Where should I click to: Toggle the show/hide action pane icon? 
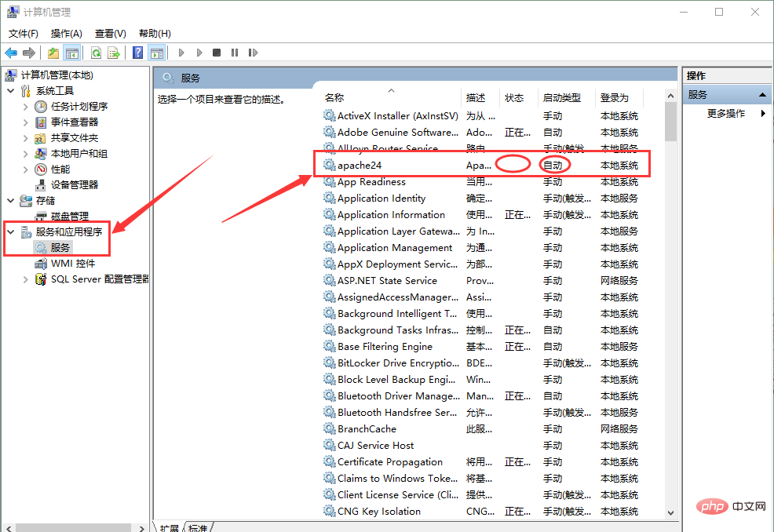pyautogui.click(x=157, y=53)
